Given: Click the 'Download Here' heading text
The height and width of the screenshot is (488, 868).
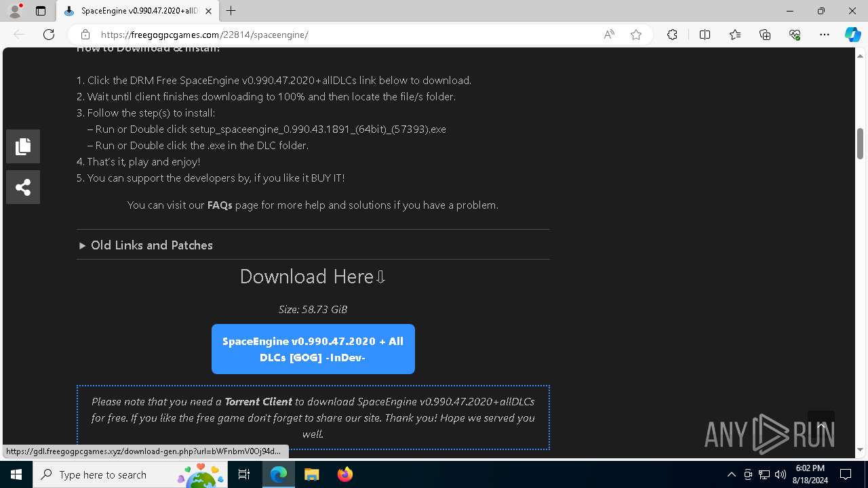Looking at the screenshot, I should click(313, 277).
